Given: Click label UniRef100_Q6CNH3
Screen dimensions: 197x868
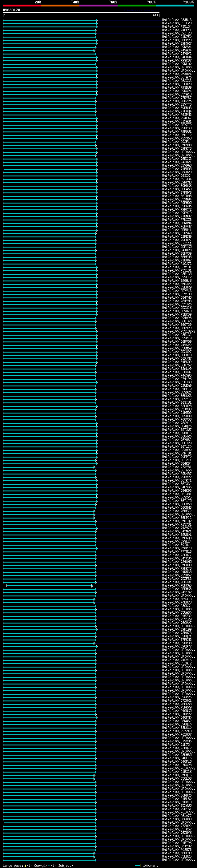Looking at the screenshot, I should (177, 507).
